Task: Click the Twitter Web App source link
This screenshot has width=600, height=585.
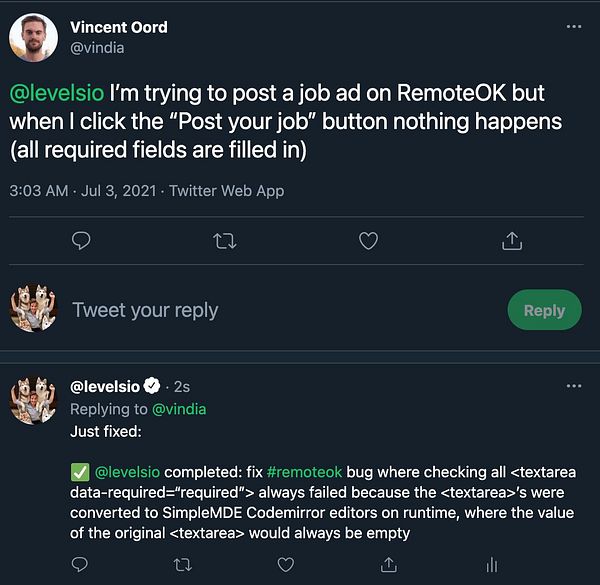Action: click(x=227, y=190)
